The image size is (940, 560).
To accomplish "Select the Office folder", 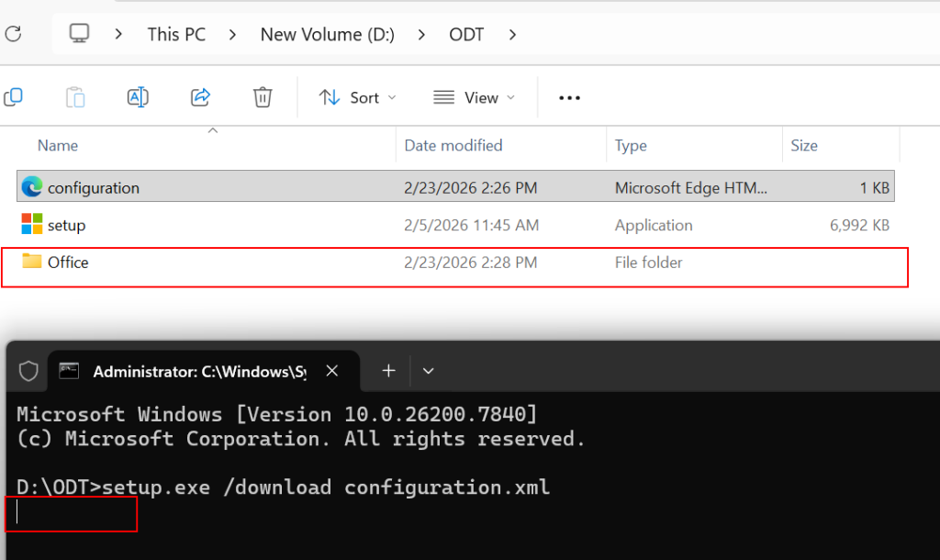I will 68,263.
